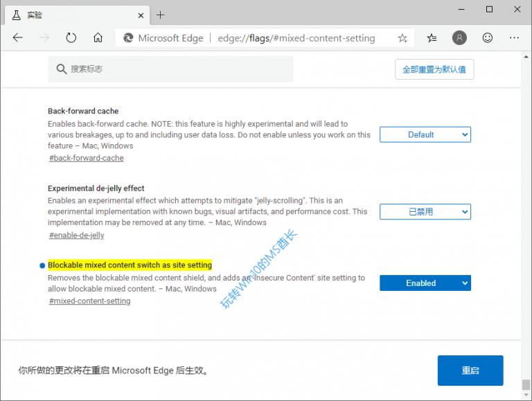This screenshot has height=401, width=532.
Task: Add this page to favorites
Action: [x=402, y=38]
